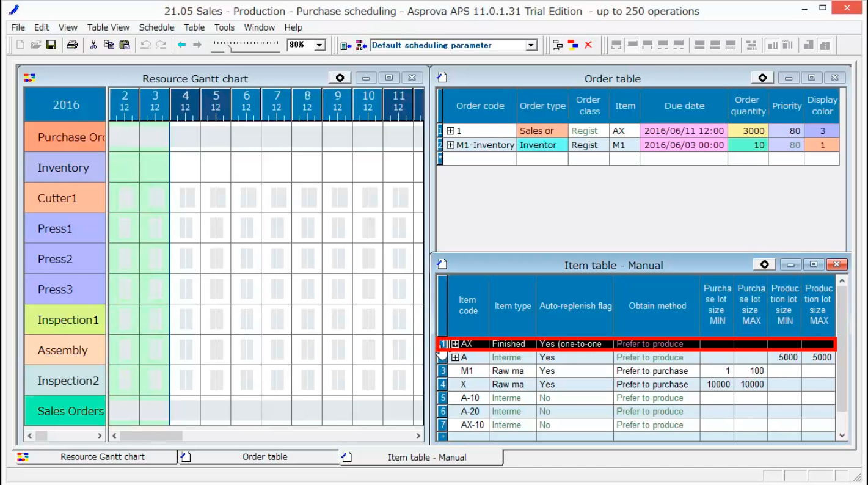Click the Cut scissors icon
The width and height of the screenshot is (868, 485).
pyautogui.click(x=93, y=45)
